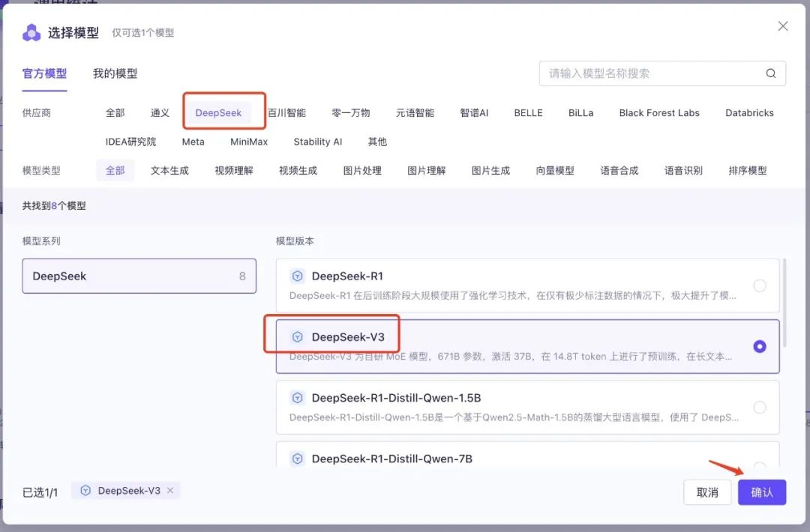Filter provider by 通义

pyautogui.click(x=160, y=112)
